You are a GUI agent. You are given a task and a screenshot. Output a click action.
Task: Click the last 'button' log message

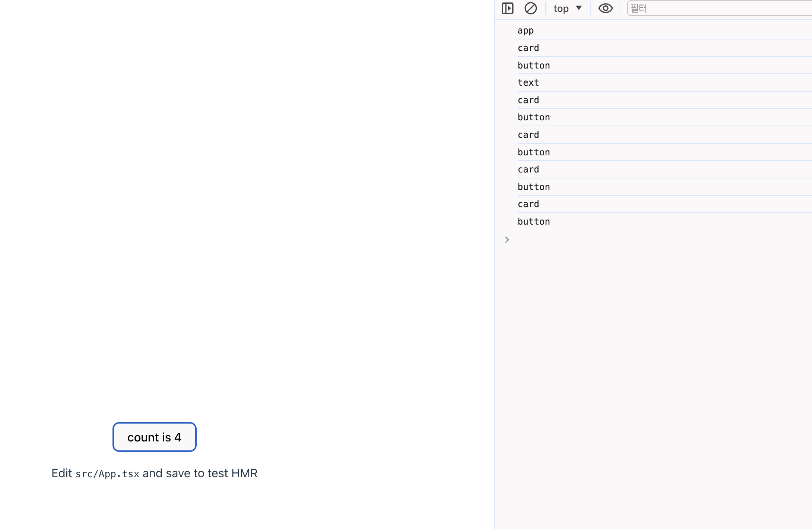533,222
